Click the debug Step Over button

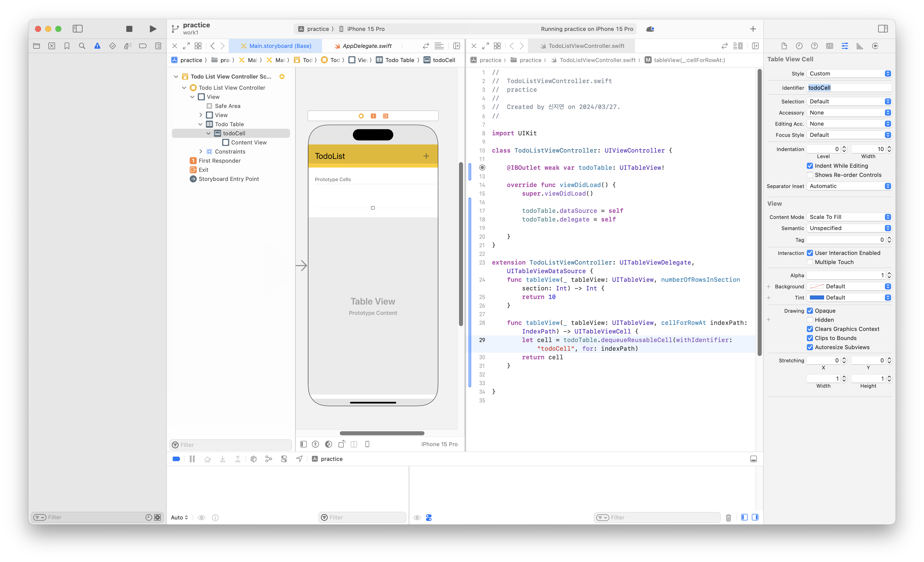tap(207, 459)
